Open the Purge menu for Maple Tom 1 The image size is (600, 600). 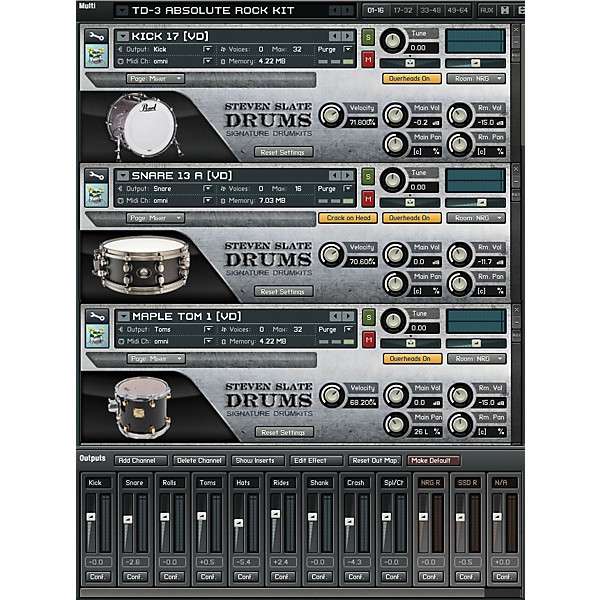click(348, 329)
